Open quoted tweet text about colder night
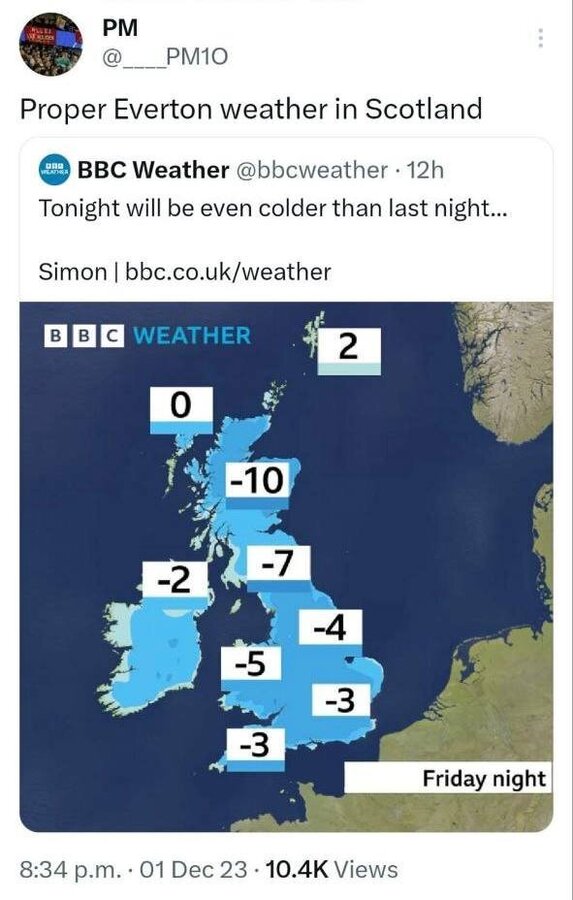The image size is (573, 900). pyautogui.click(x=273, y=208)
